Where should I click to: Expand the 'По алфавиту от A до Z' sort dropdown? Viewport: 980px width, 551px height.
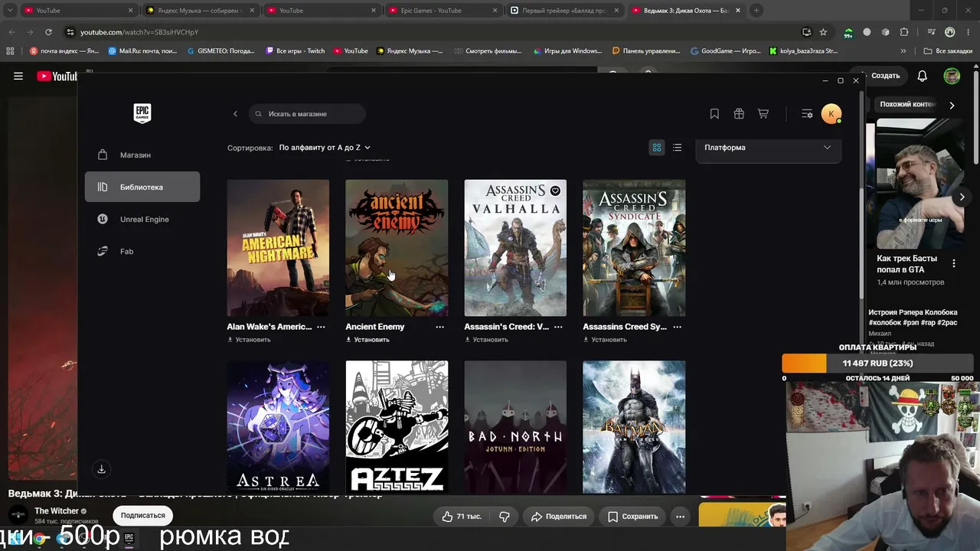[x=325, y=148]
